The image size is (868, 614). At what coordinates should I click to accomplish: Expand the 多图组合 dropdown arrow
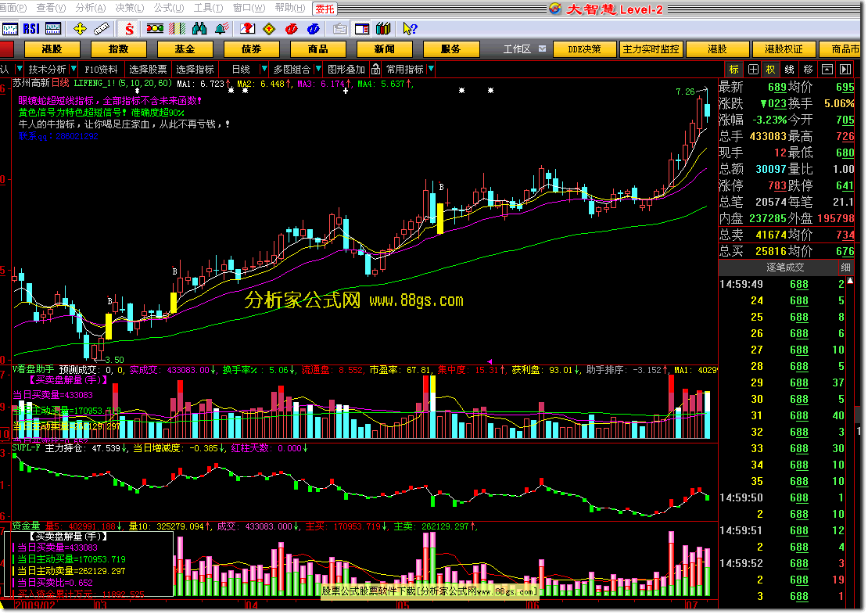[317, 69]
